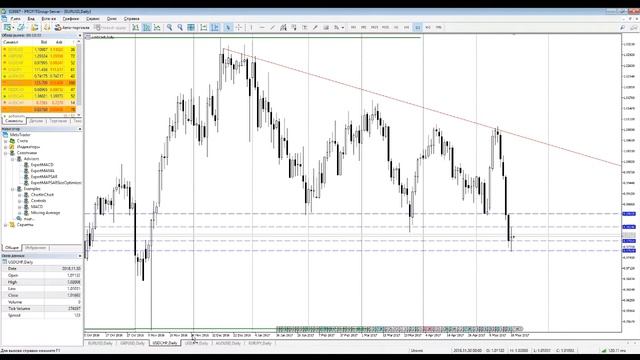The image size is (640, 360).
Task: Open the Окно menu
Action: click(x=111, y=19)
